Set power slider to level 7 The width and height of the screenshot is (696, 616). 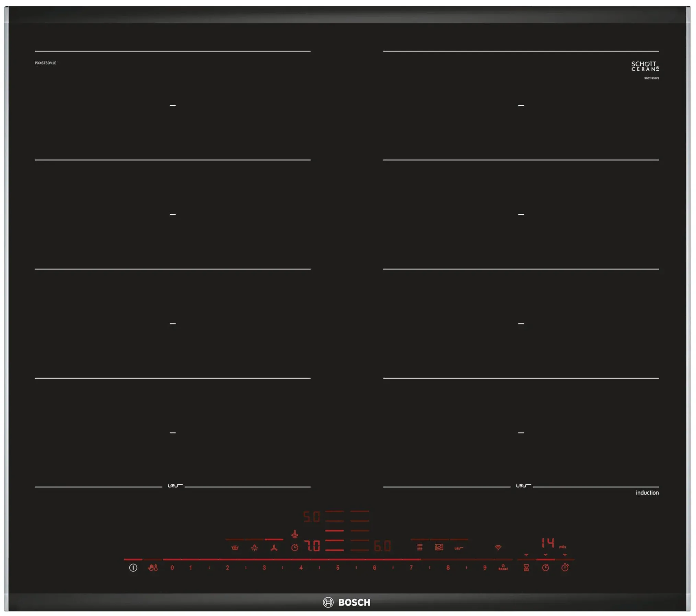pyautogui.click(x=411, y=568)
